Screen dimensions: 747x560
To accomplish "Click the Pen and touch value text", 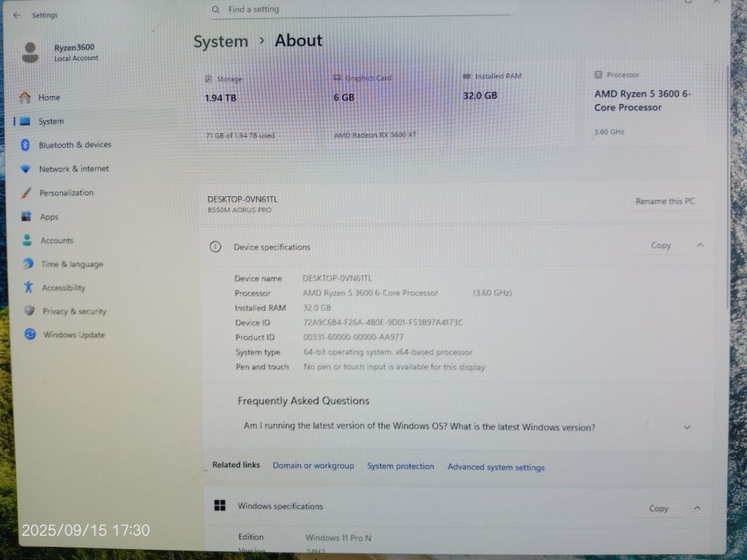I will coord(395,367).
